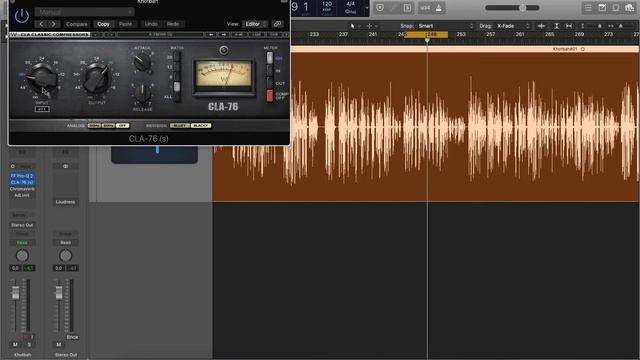Image resolution: width=640 pixels, height=360 pixels.
Task: Click the Waves toolbar left arrow preset button
Action: 211,35
